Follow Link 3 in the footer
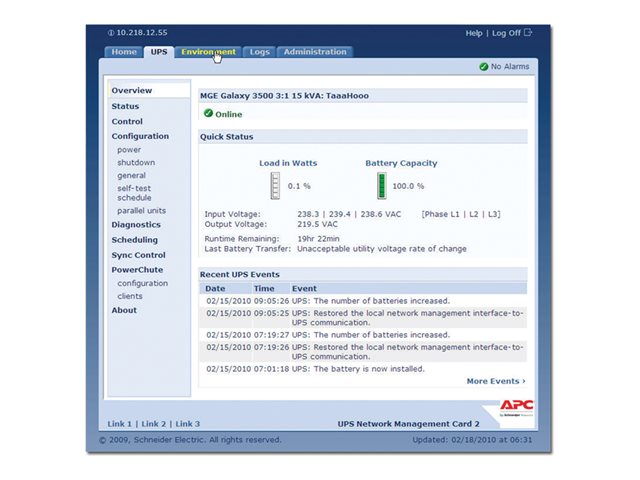 pos(188,424)
